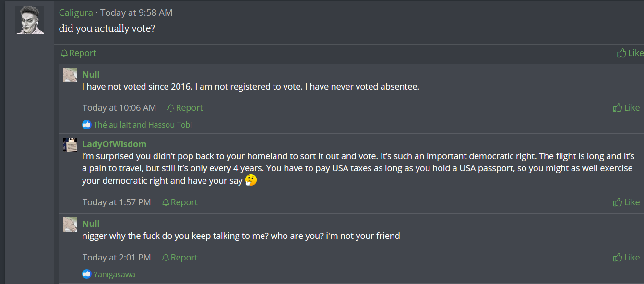Click the LadyOfWisdom username
644x284 pixels.
114,144
